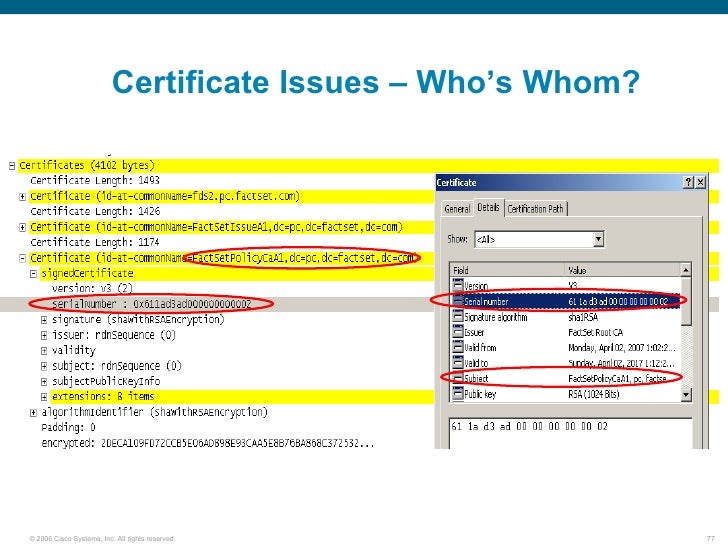Expand algorithmIdentifier node
Screen dimensions: 728x546
point(33,412)
